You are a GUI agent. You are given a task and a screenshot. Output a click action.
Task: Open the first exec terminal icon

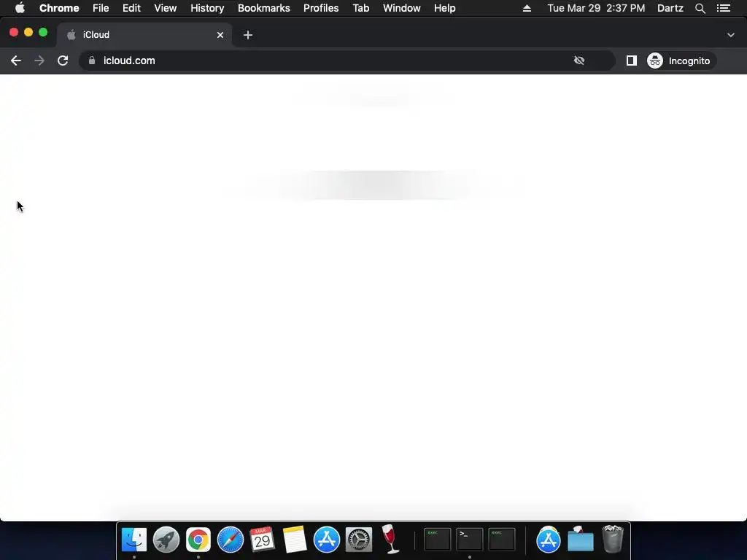coord(438,540)
